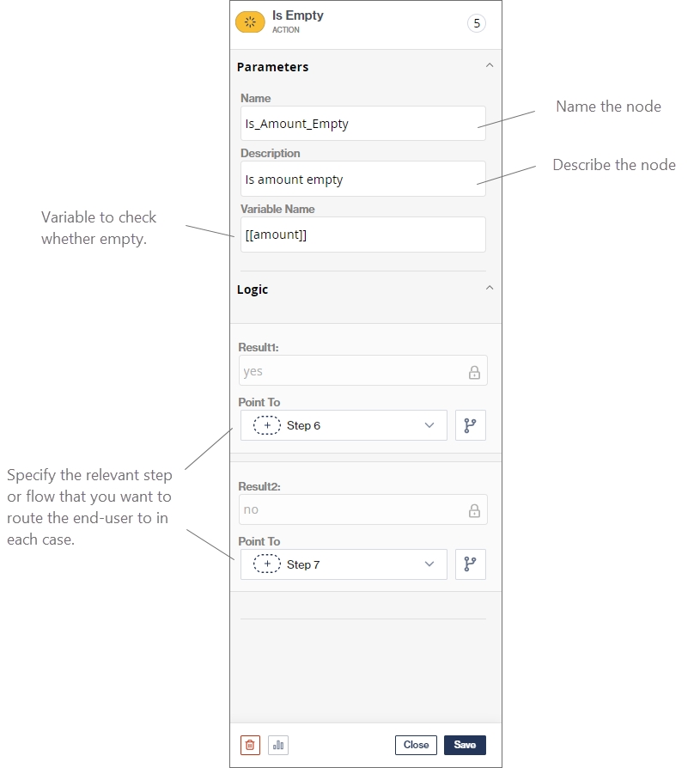The image size is (700, 768).
Task: Click the yellow Is Empty action icon
Action: tap(250, 22)
